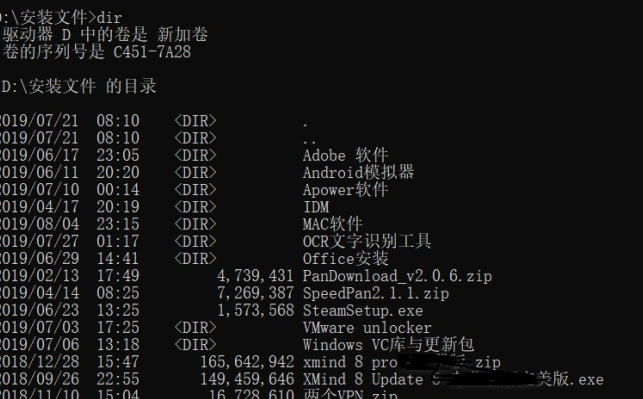Select SpeedPan2.1.1.zip file name
The image size is (643, 399).
pyautogui.click(x=376, y=293)
